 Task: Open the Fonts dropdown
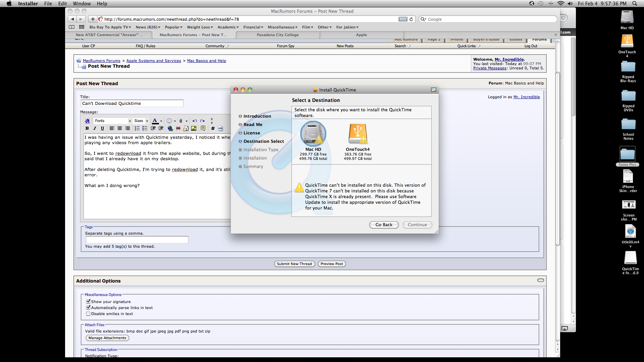113,121
